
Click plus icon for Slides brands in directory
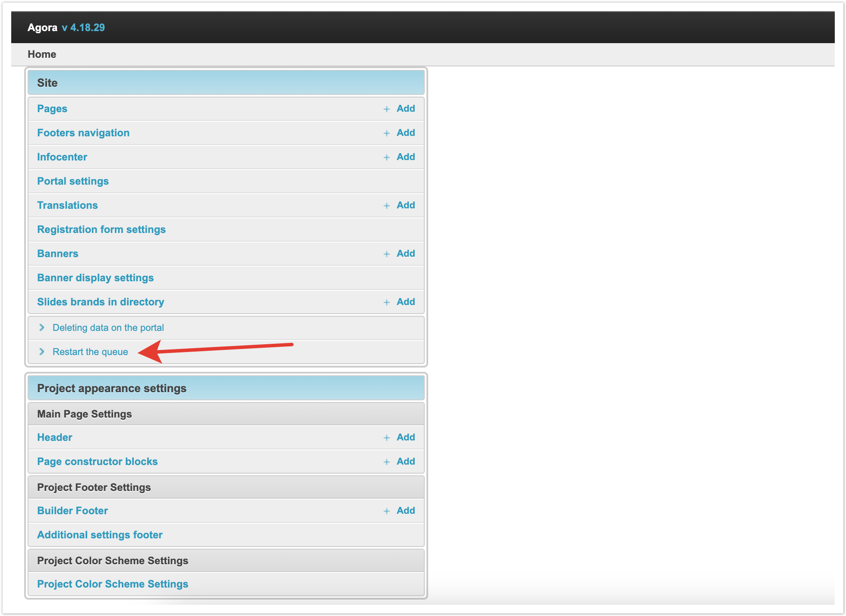click(387, 302)
